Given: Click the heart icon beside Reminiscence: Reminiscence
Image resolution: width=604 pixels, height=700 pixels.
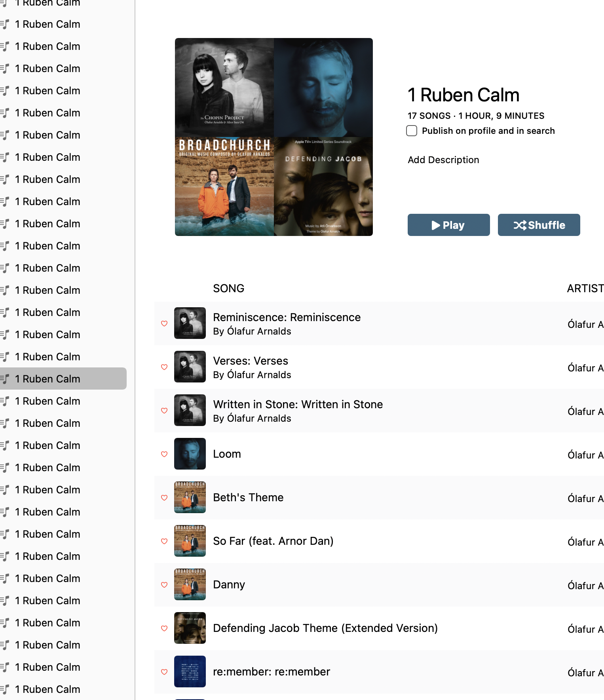Looking at the screenshot, I should (x=164, y=323).
